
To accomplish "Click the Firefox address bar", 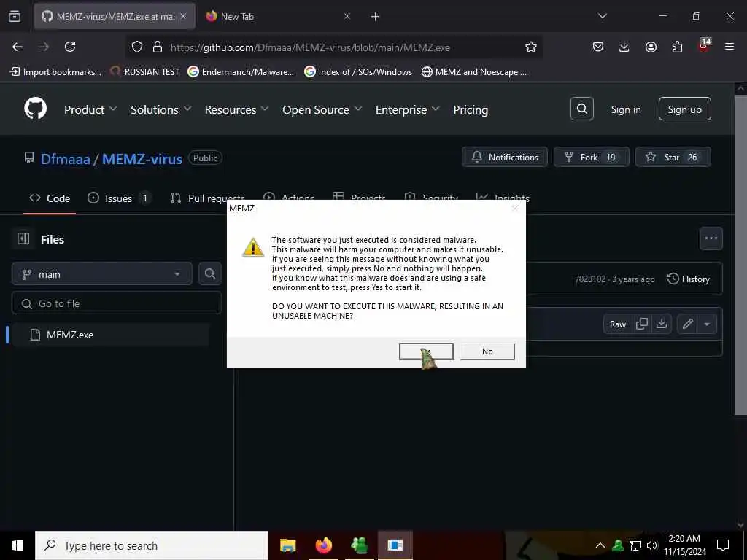I will click(333, 47).
